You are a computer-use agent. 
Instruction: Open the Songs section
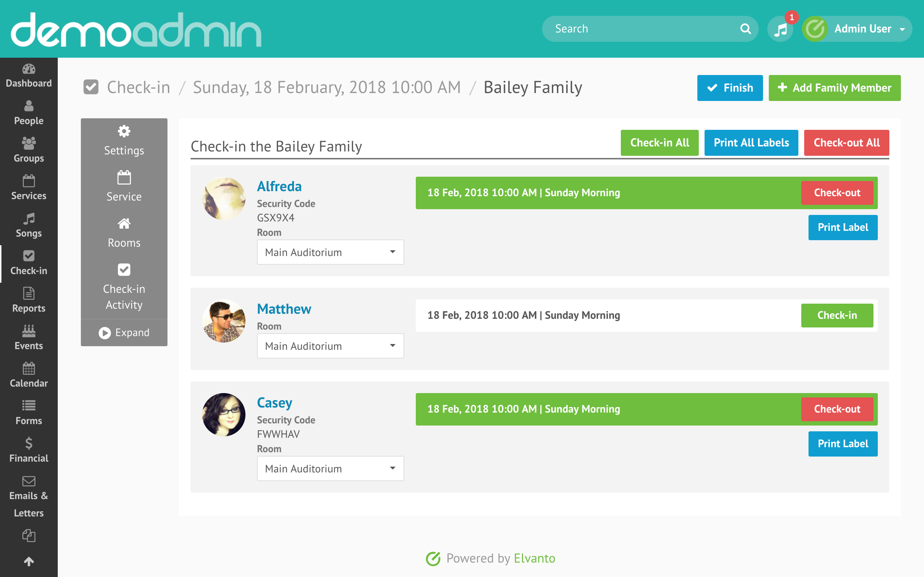tap(29, 226)
